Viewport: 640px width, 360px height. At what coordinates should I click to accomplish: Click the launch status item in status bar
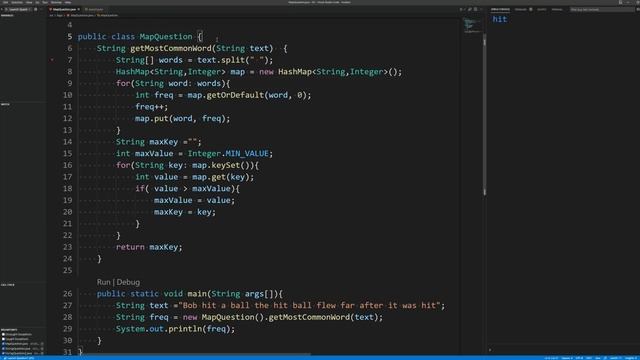click(x=19, y=358)
